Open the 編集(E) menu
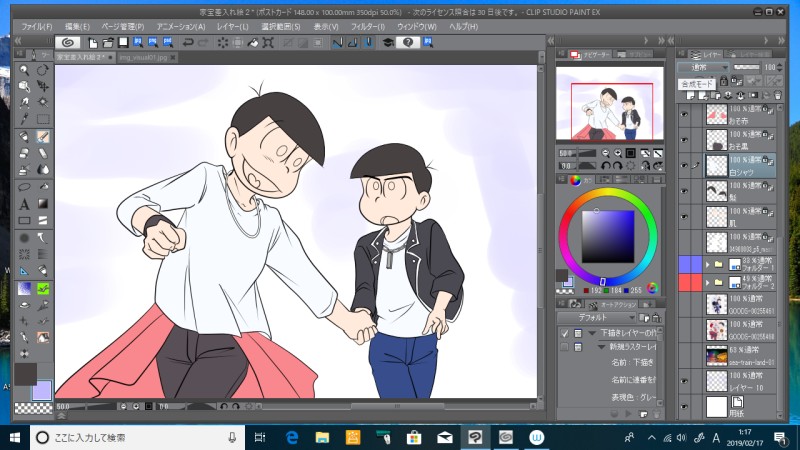800x450 pixels. [x=78, y=27]
